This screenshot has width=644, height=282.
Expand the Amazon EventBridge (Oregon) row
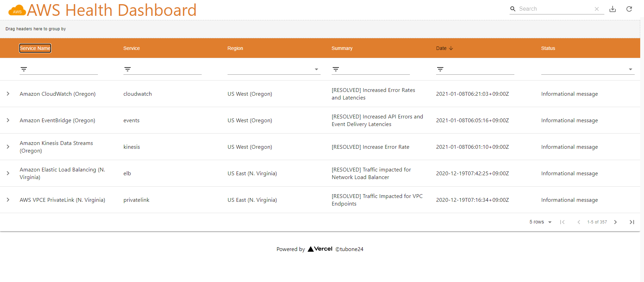click(8, 120)
